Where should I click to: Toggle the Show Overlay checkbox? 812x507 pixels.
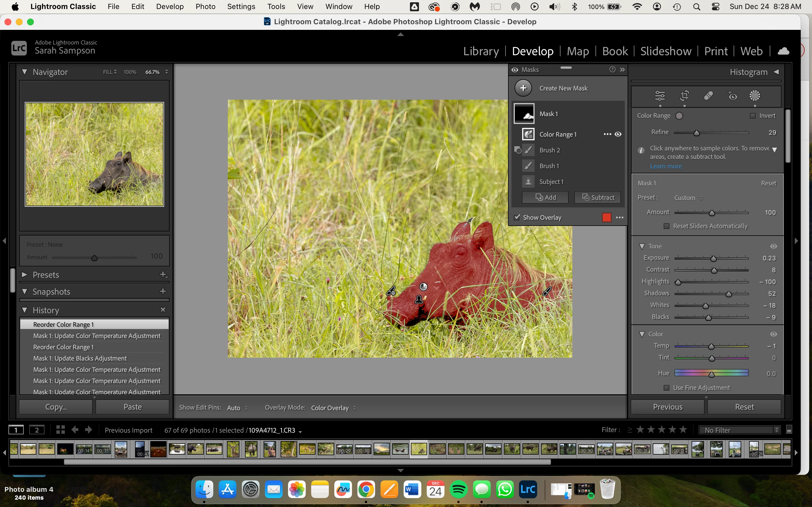(517, 217)
